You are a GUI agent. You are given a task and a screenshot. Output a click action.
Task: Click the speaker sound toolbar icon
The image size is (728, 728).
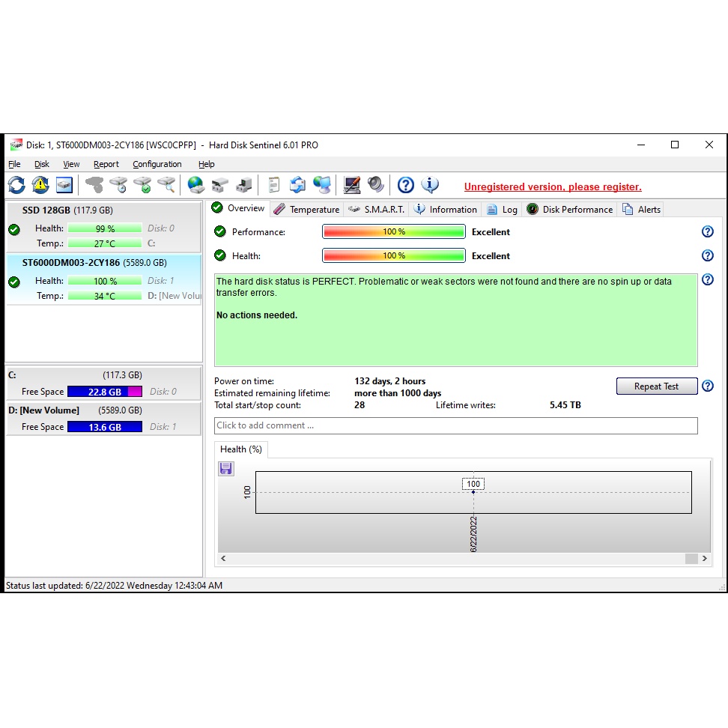tap(375, 184)
